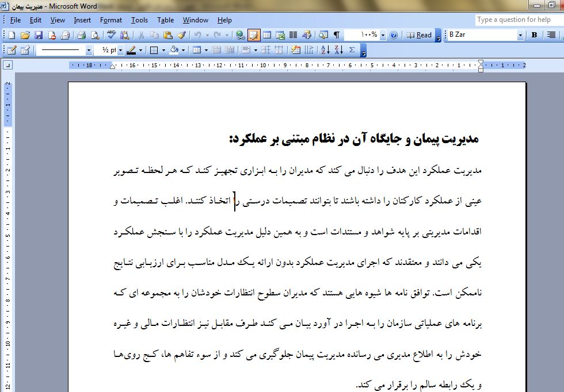Toggle the Tables and Borders toolbar button
The image size is (564, 392).
(253, 35)
